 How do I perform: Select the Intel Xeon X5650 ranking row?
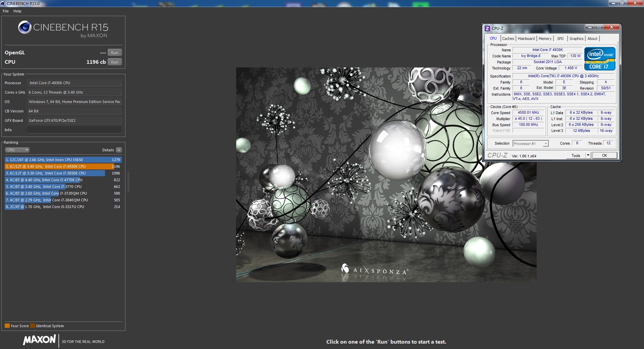tap(63, 160)
